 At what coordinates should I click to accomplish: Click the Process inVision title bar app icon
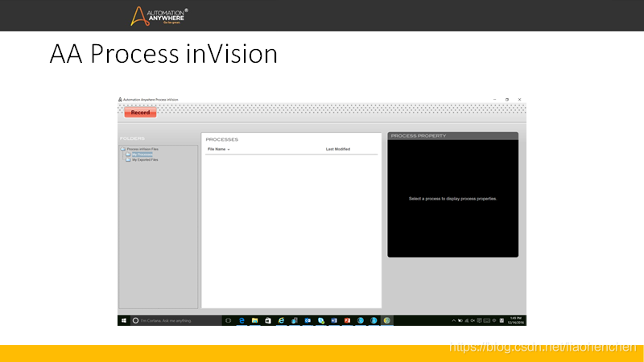click(120, 99)
